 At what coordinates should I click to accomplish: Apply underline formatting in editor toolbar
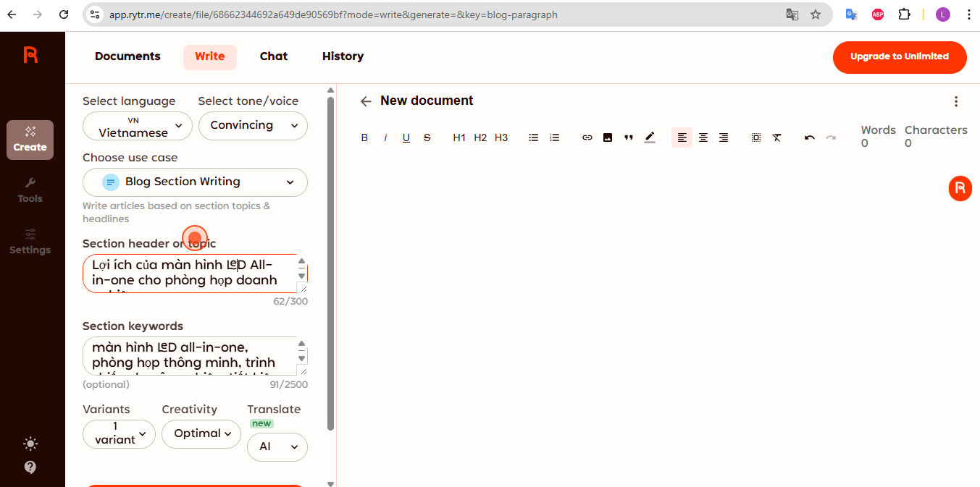406,137
